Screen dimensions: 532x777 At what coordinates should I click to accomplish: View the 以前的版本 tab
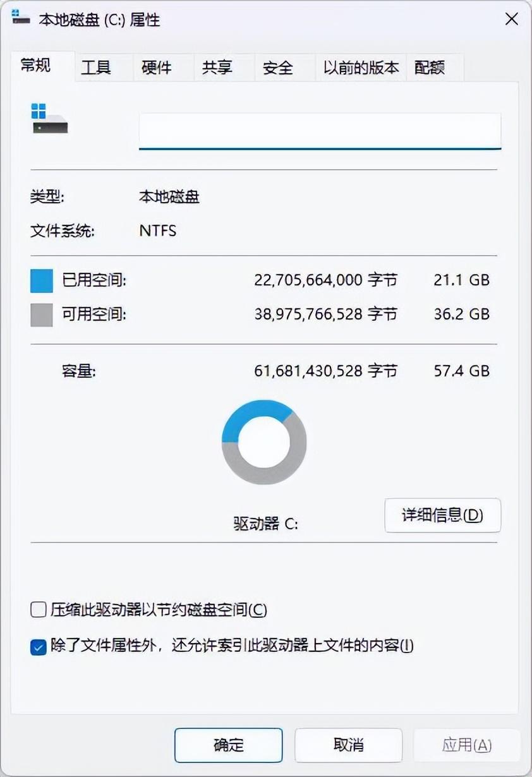tap(360, 67)
